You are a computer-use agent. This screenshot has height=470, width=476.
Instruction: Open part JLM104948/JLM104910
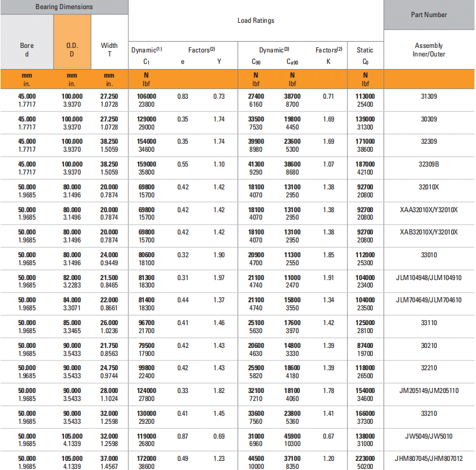point(429,278)
